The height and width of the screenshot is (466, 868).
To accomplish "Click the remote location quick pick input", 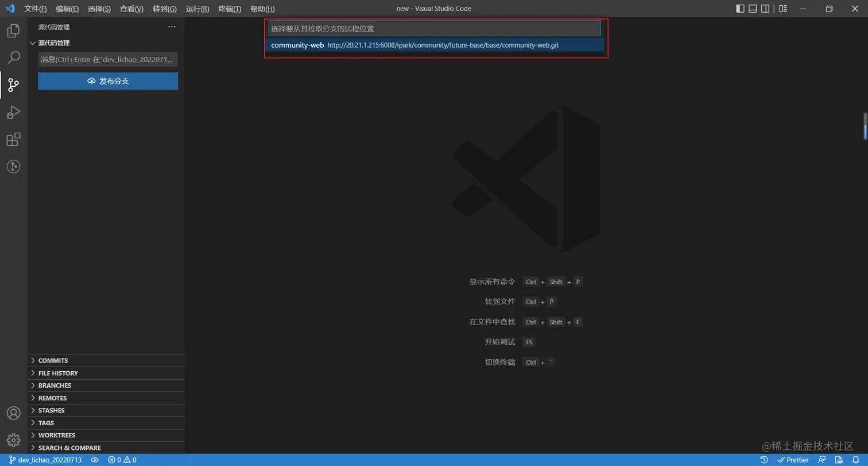I will (x=435, y=28).
